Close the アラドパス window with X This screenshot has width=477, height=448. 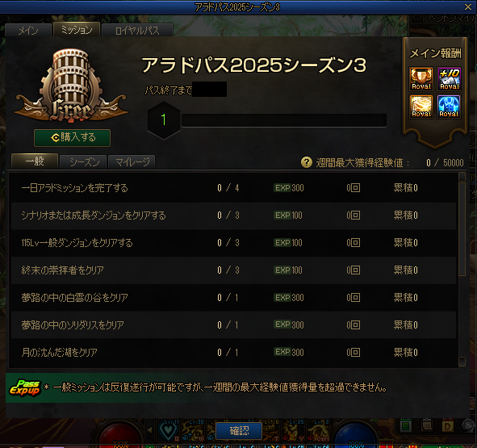tap(468, 6)
